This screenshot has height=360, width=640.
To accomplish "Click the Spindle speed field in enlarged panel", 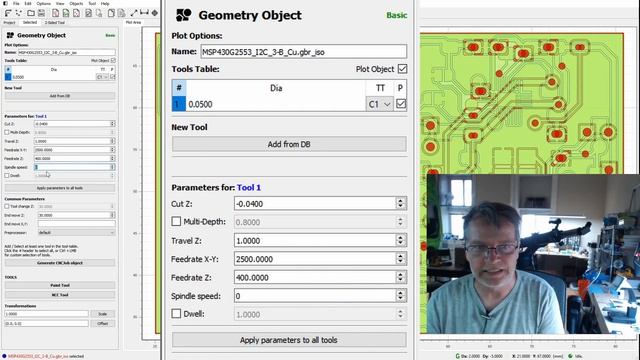I will 315,296.
